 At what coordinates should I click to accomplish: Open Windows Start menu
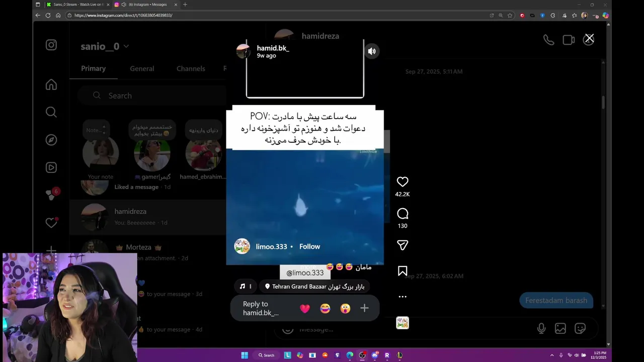pyautogui.click(x=245, y=355)
